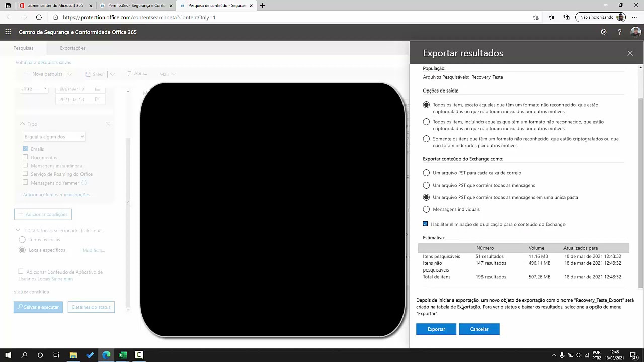
Task: Add page to favorites star icon
Action: click(x=536, y=17)
